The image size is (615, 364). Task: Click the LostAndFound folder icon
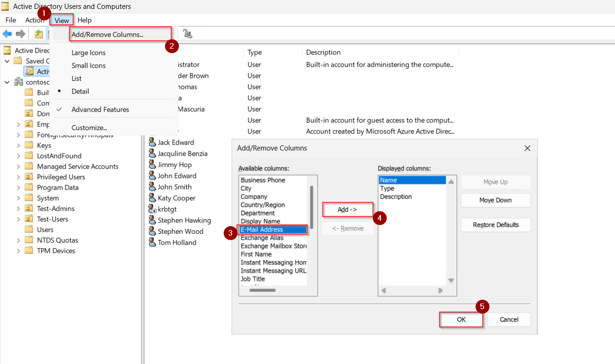tap(28, 156)
